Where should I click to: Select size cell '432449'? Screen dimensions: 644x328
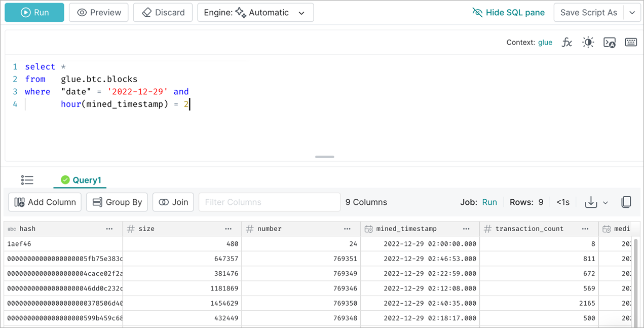[x=182, y=318]
